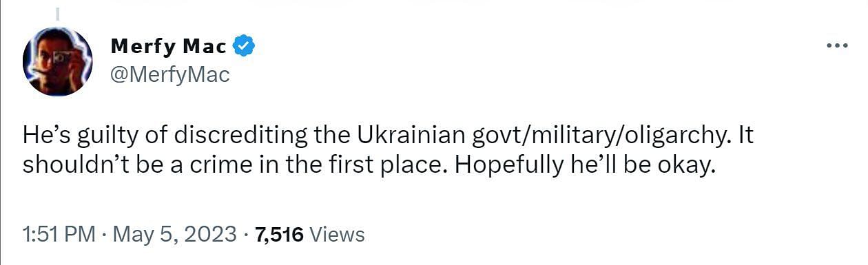Open Merfy Mac's profile picture
Screen dimensions: 868x265
[58, 62]
